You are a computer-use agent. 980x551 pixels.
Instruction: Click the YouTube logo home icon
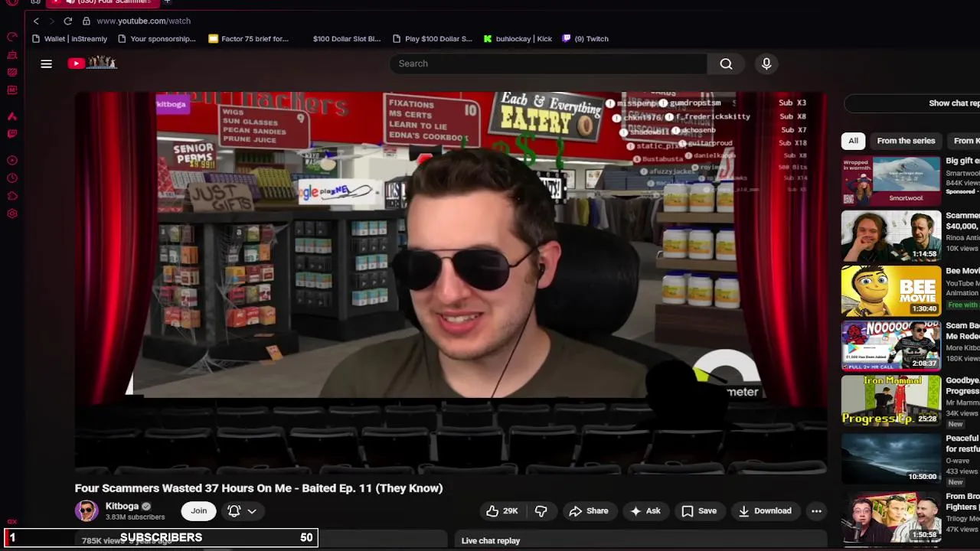point(92,64)
